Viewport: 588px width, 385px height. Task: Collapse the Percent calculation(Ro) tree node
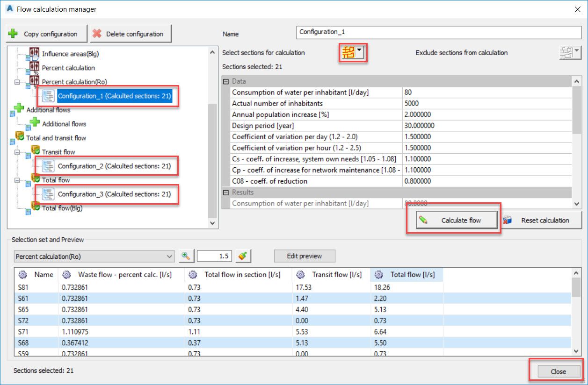click(x=17, y=82)
